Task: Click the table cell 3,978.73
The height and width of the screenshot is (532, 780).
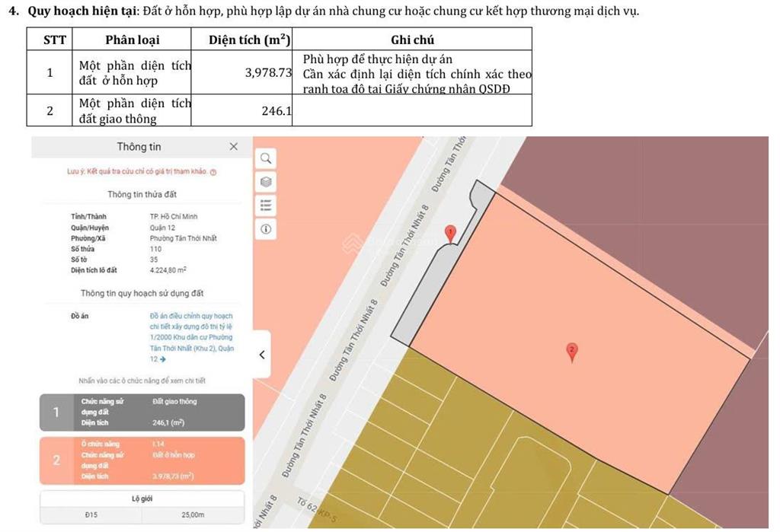Action: [x=241, y=72]
